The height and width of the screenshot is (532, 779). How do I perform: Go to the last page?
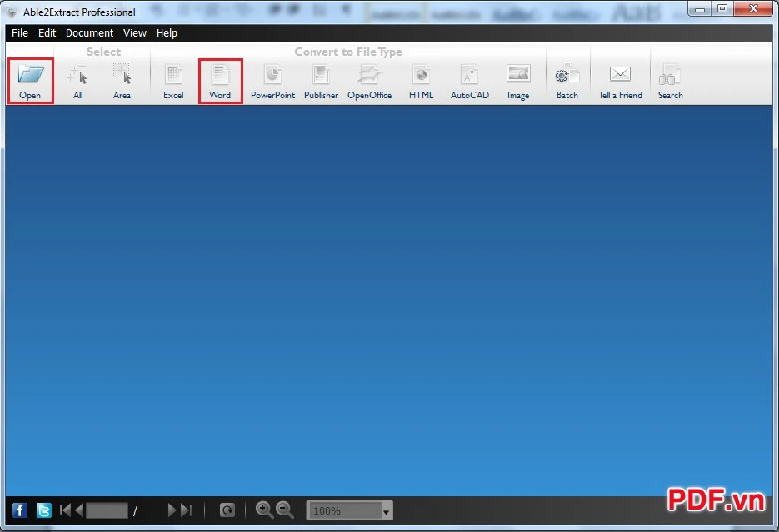187,510
